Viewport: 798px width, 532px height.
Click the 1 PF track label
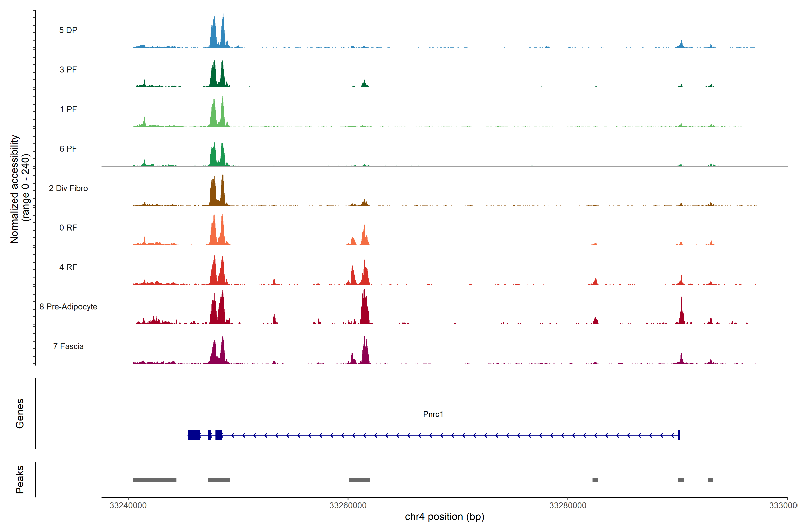coord(68,109)
